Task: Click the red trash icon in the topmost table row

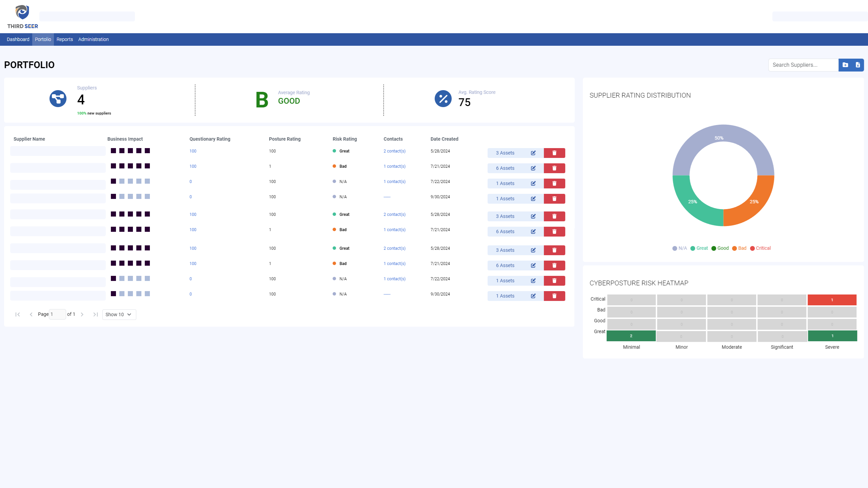Action: pos(554,153)
